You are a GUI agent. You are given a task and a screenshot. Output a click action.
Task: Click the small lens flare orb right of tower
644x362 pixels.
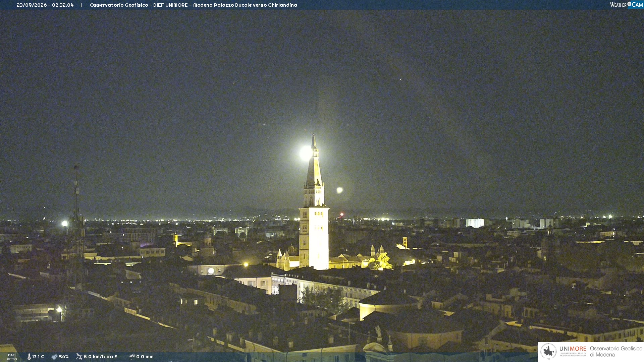[340, 190]
